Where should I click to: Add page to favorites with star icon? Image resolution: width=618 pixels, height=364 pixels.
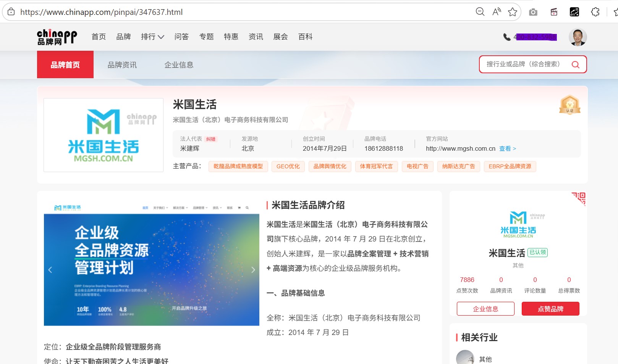coord(513,12)
